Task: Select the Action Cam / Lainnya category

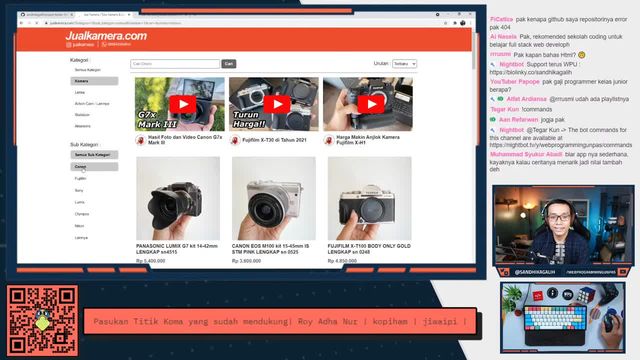Action: coord(92,104)
